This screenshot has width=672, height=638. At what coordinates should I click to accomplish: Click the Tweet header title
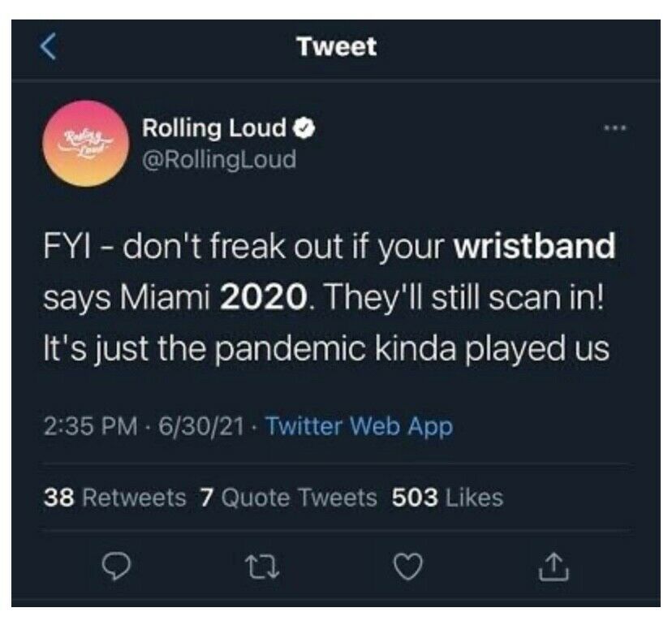[x=338, y=46]
